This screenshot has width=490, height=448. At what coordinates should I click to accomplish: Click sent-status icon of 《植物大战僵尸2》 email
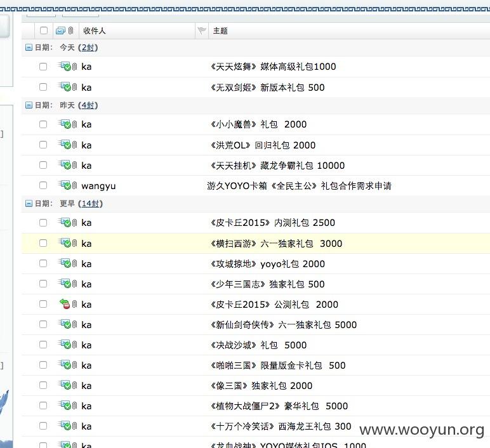click(x=65, y=405)
